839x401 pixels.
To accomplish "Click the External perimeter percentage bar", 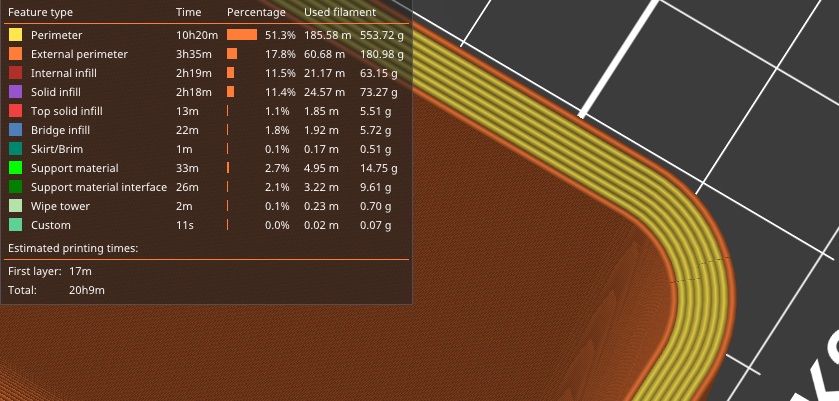I will 232,54.
